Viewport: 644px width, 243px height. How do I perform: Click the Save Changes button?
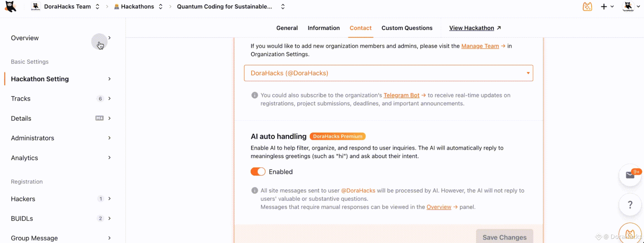click(504, 237)
